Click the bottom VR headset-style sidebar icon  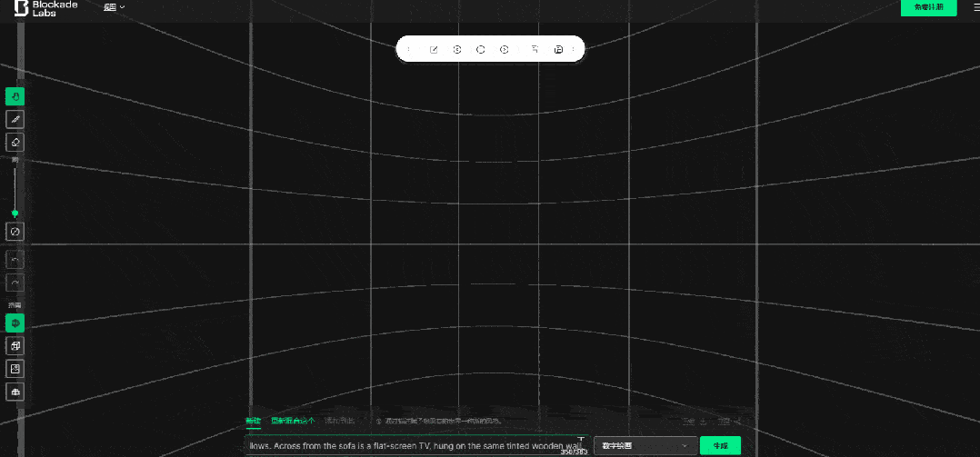(15, 392)
